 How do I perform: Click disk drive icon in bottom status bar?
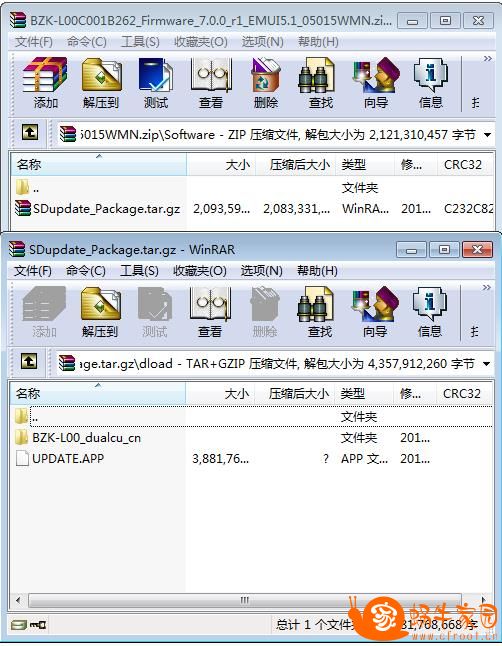coord(19,625)
